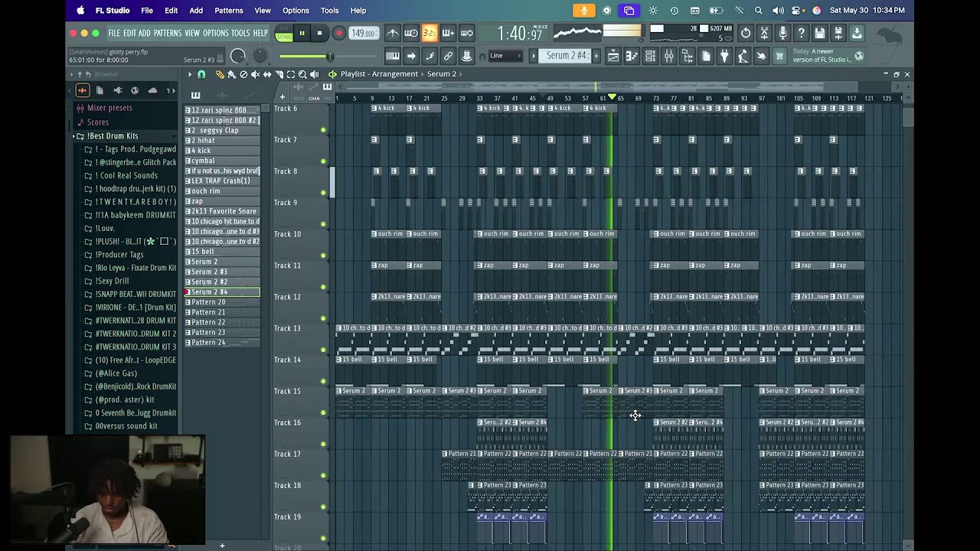Toggle the Playlist magnet snap
The width and height of the screenshot is (980, 551).
tap(201, 74)
